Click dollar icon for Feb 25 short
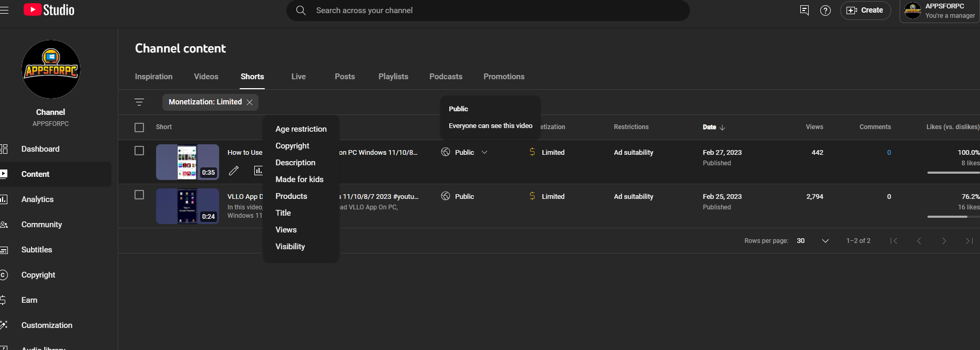This screenshot has width=980, height=350. coord(532,196)
